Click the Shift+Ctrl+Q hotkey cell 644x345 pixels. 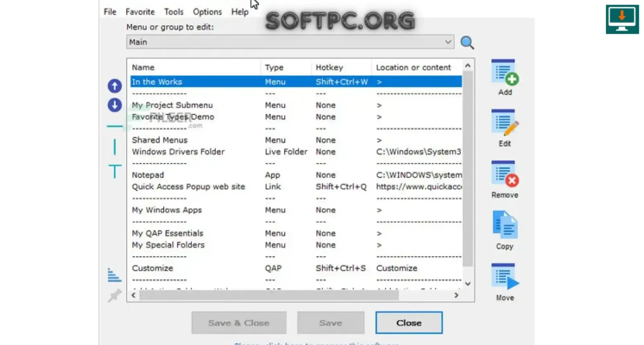341,187
